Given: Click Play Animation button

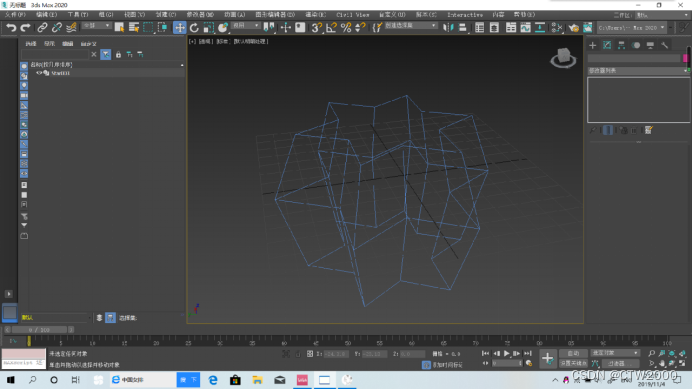Looking at the screenshot, I should click(506, 353).
